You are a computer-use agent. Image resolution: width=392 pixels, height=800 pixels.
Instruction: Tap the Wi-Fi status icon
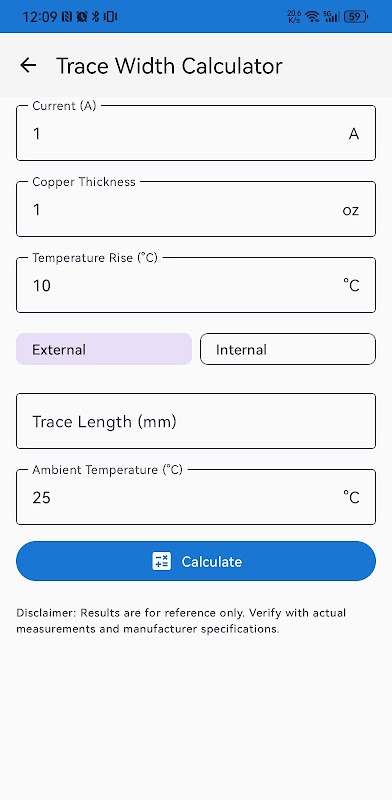(311, 17)
